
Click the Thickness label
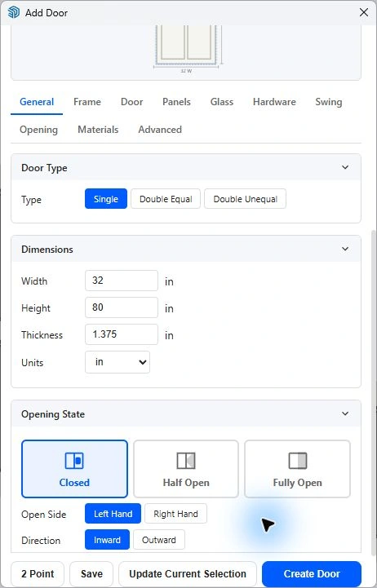tap(42, 335)
